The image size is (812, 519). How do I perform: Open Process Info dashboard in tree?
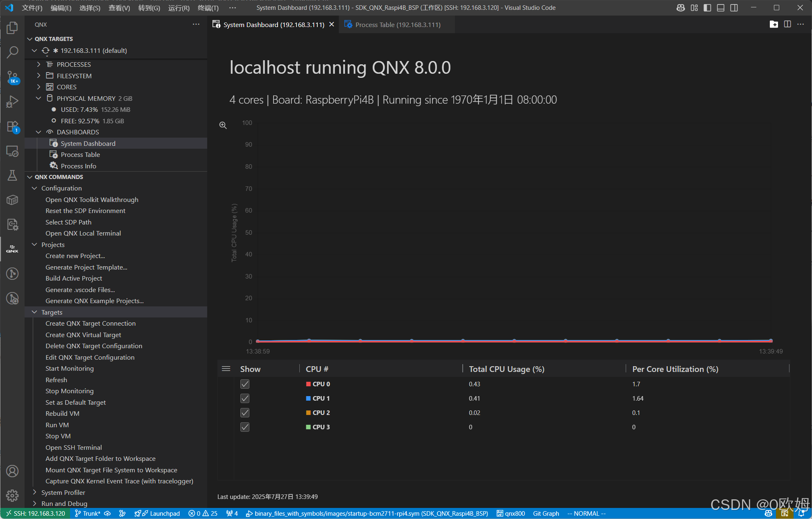click(x=79, y=166)
